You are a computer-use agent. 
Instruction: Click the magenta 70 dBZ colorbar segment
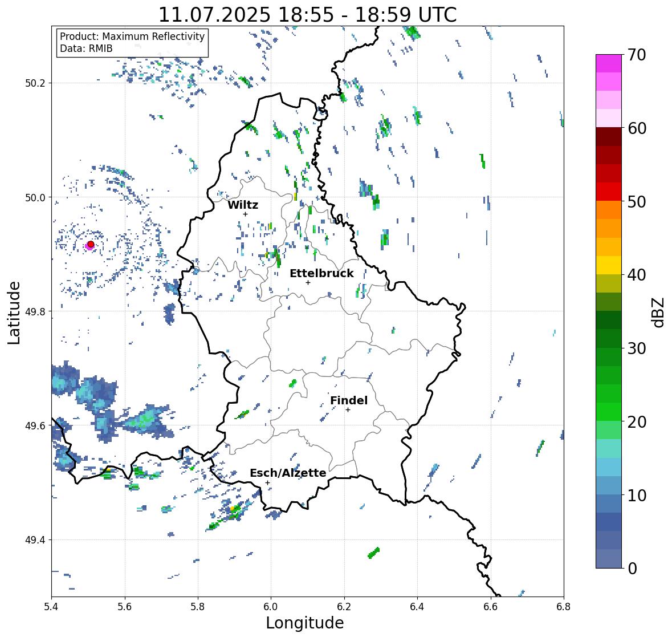(x=609, y=63)
